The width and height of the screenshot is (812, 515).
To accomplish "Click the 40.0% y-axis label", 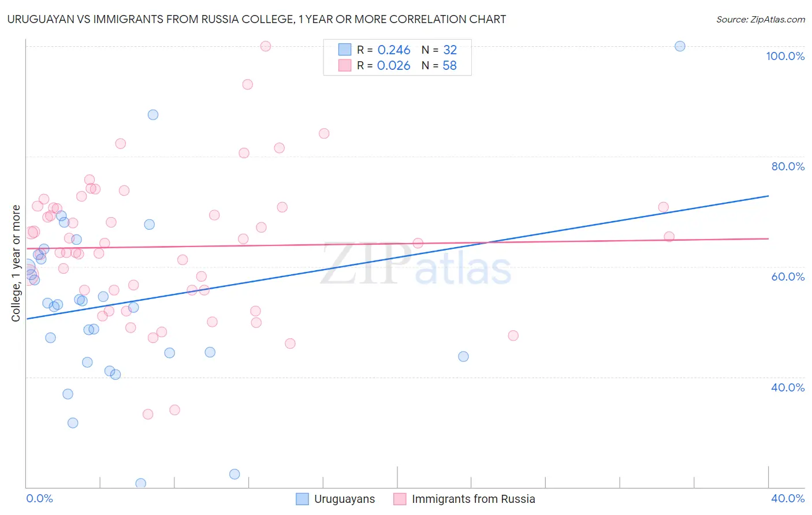I will point(788,387).
